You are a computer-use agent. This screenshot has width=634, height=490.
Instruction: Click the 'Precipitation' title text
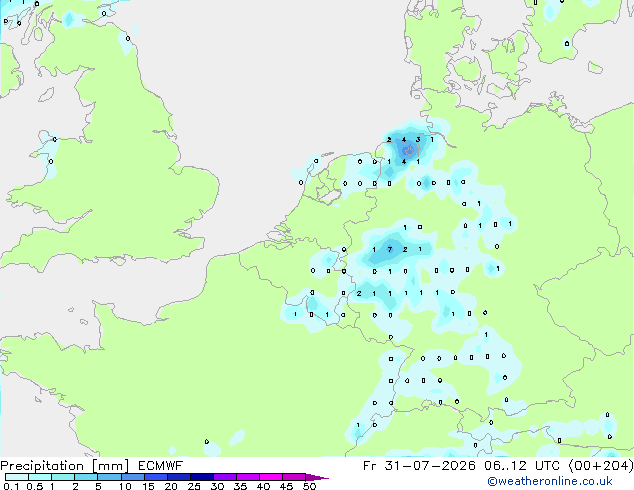coord(42,466)
